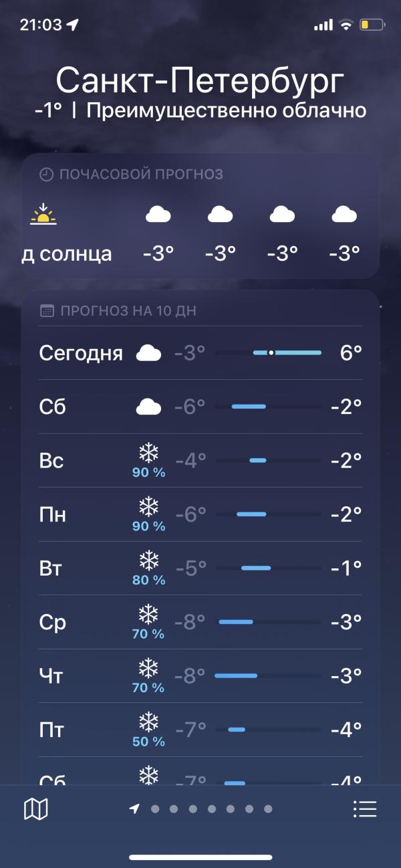Tap the Сегодня forecast row
Viewport: 401px width, 868px height.
[x=200, y=353]
